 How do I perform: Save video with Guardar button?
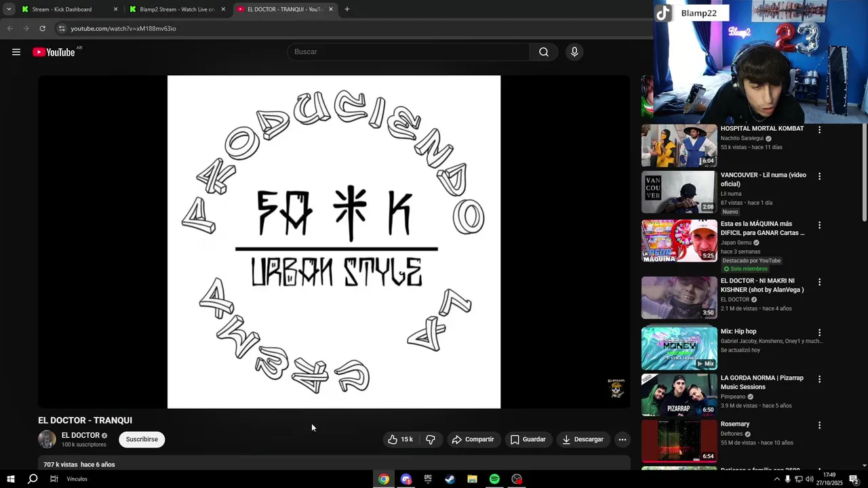click(528, 439)
